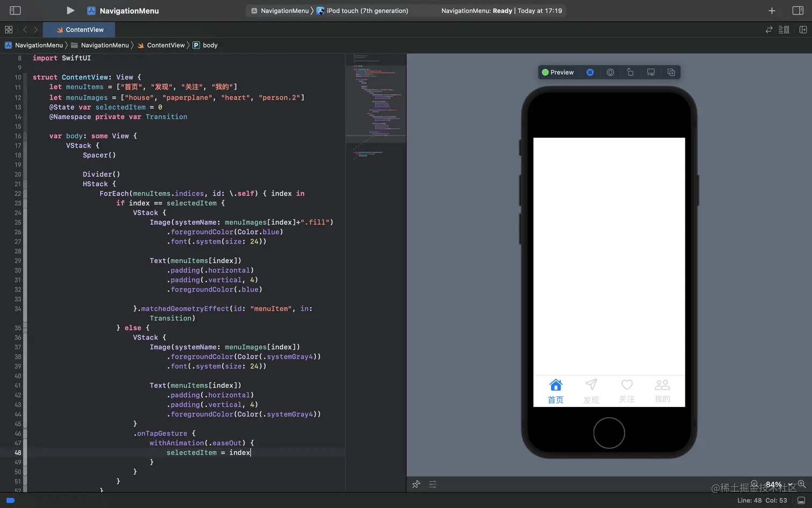Open the Library with plus button
The width and height of the screenshot is (812, 508).
click(x=772, y=11)
